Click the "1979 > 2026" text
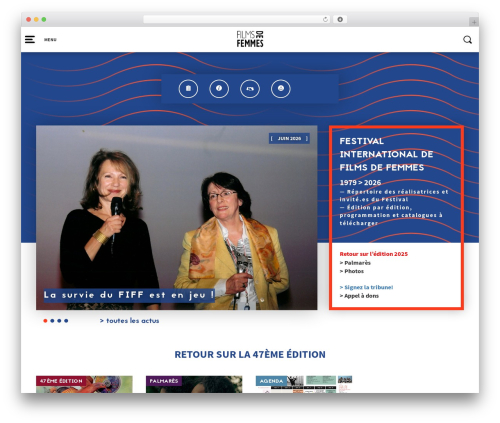This screenshot has height=423, width=500. tap(360, 183)
